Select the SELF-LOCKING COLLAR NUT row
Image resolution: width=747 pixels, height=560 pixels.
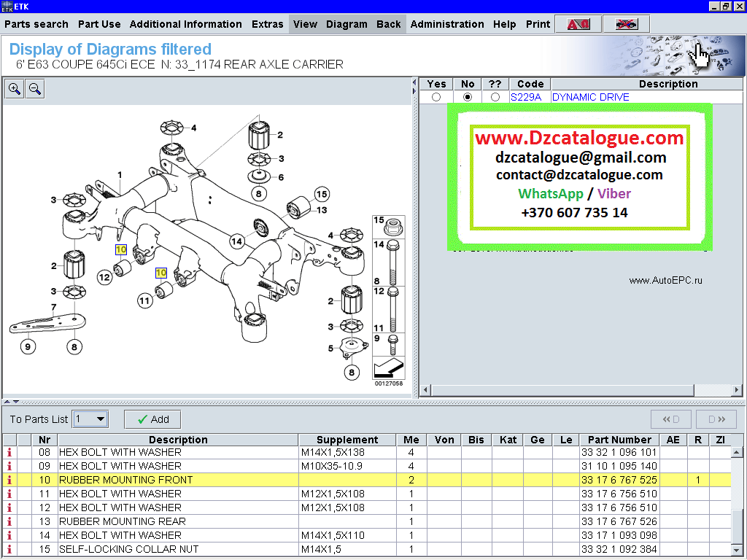coord(367,549)
